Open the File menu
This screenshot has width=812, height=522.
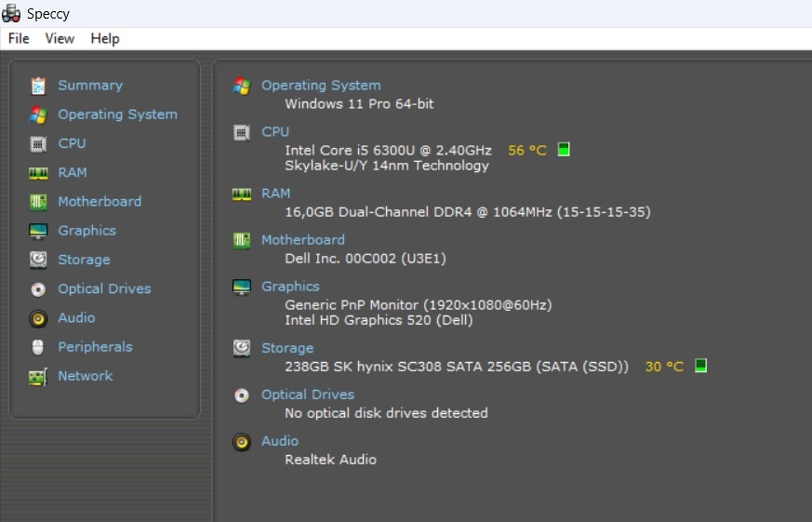[19, 39]
